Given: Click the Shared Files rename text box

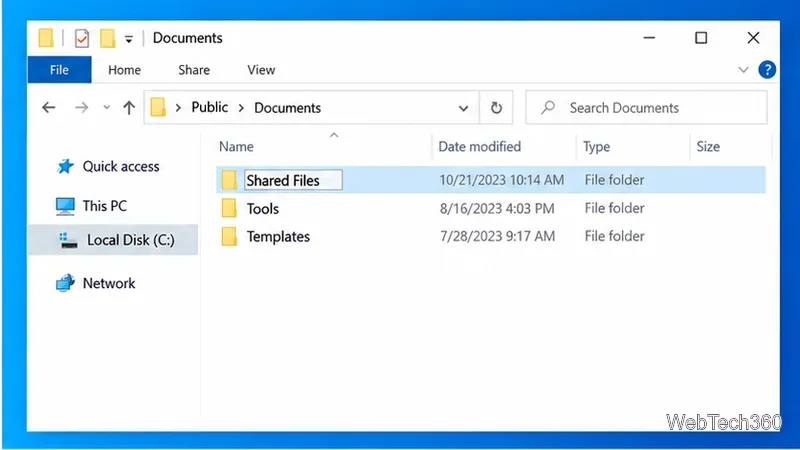Looking at the screenshot, I should [293, 180].
